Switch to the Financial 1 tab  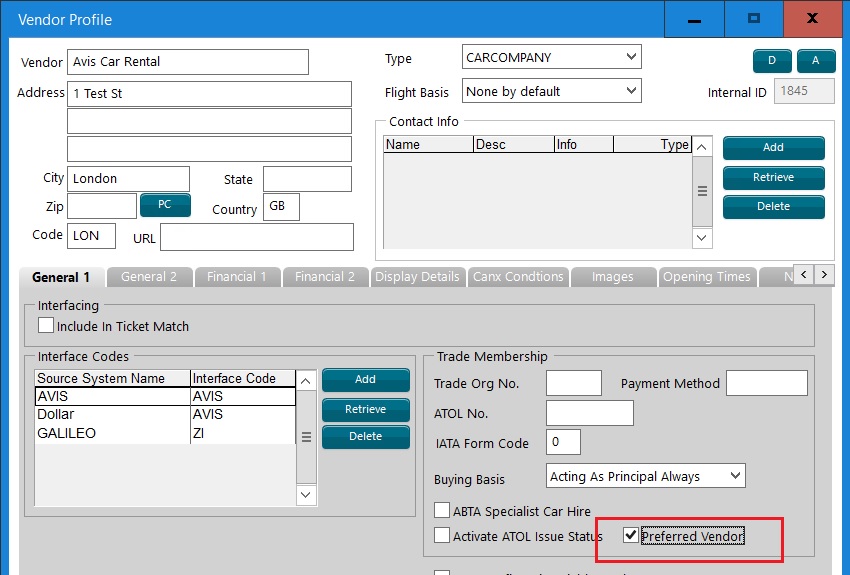(237, 277)
